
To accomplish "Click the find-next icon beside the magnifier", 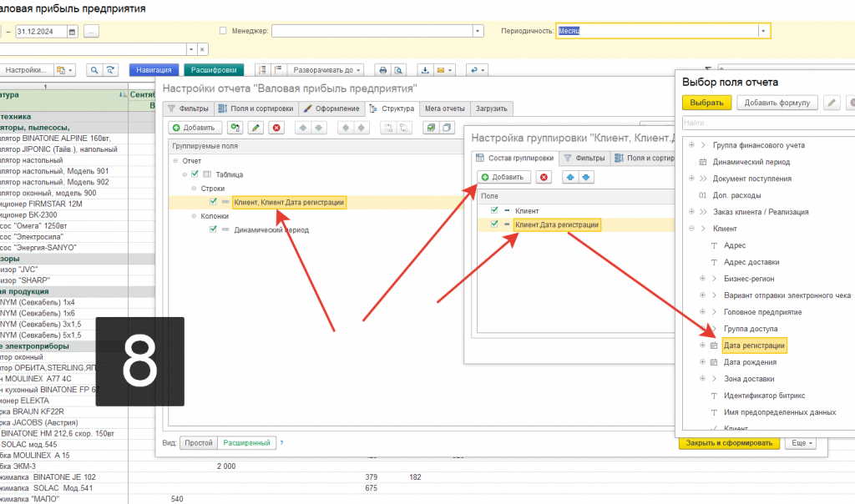I will pyautogui.click(x=111, y=70).
